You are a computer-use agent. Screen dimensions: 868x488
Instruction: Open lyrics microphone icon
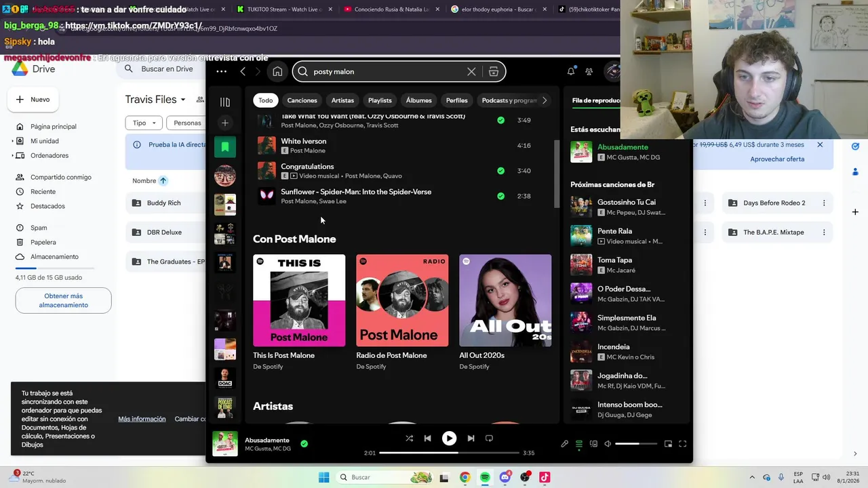564,444
